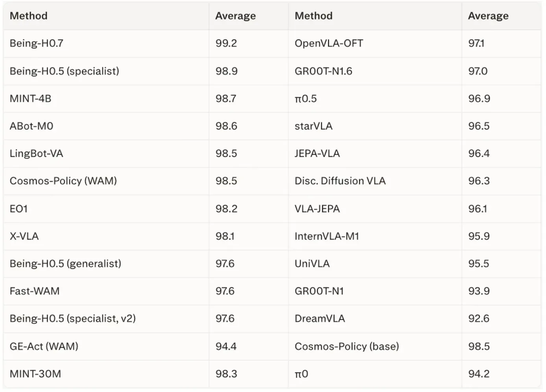Click the InternVLA-M1 cell
The height and width of the screenshot is (392, 546).
click(375, 236)
